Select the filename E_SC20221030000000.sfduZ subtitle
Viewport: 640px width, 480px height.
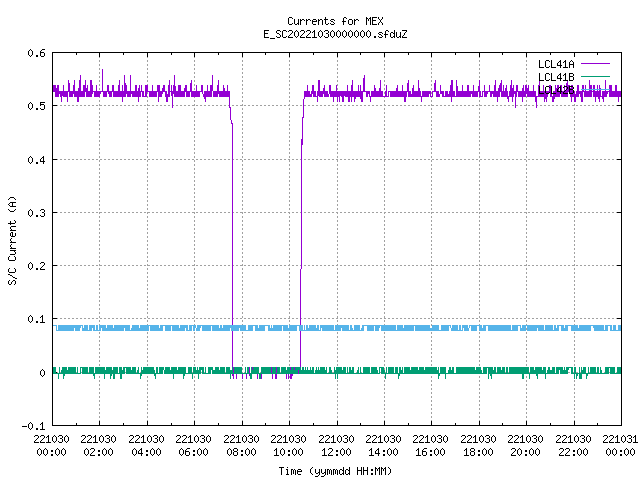335,34
